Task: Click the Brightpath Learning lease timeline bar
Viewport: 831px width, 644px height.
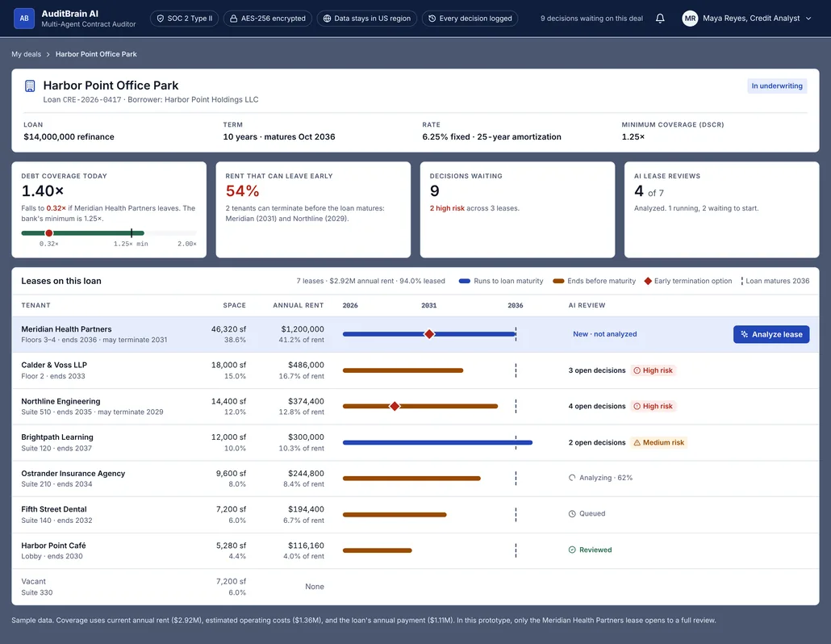Action: [x=438, y=442]
